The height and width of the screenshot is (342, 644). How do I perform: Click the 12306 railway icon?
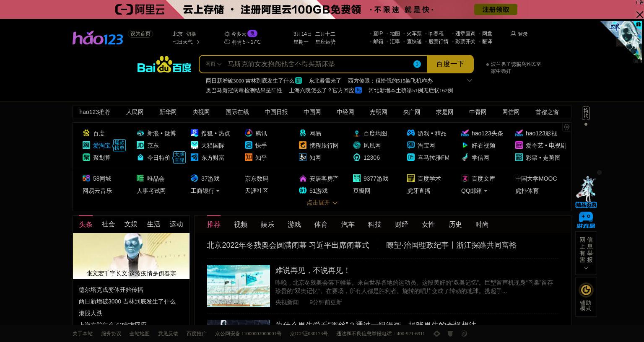357,157
